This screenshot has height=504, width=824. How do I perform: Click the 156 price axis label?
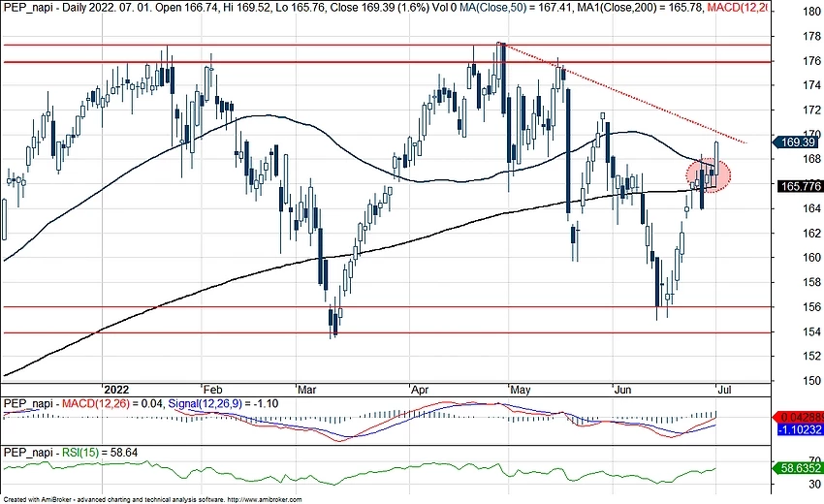[812, 306]
